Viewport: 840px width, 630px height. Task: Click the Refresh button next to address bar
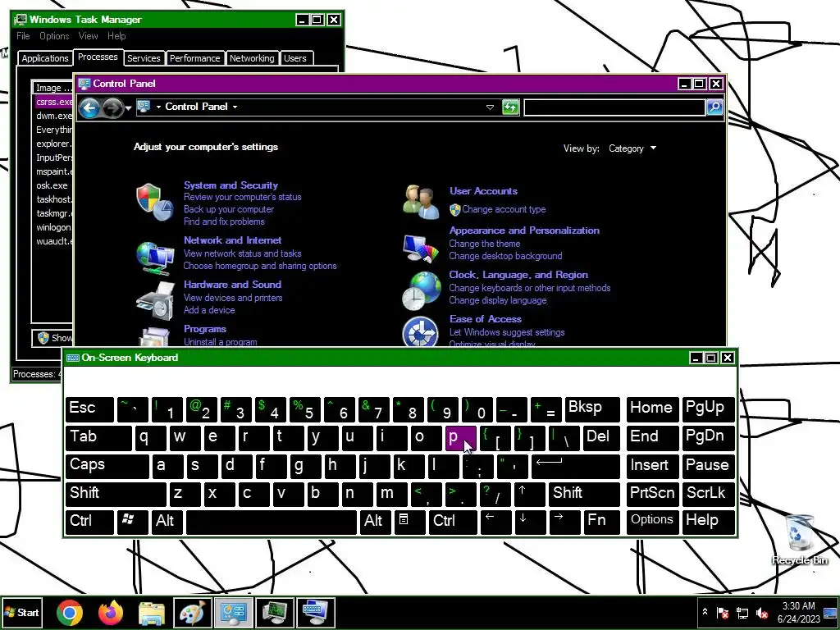(x=510, y=107)
